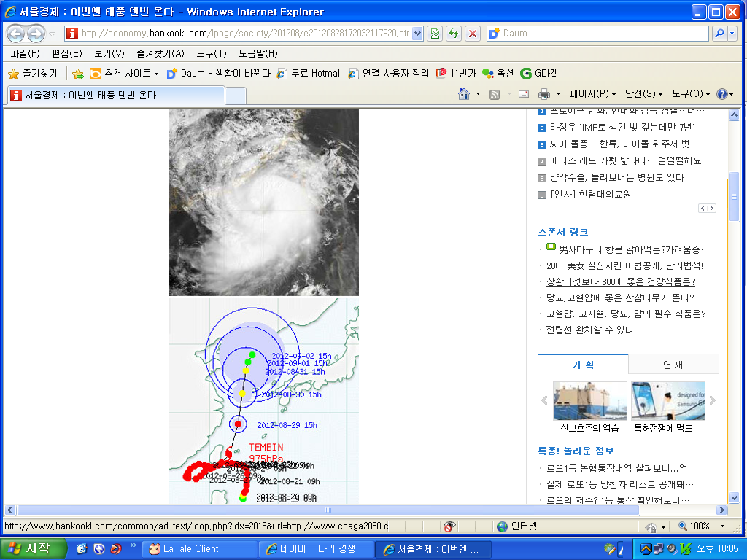Screen dimensions: 747x560
Task: Click the Print icon in command bar
Action: coord(543,94)
